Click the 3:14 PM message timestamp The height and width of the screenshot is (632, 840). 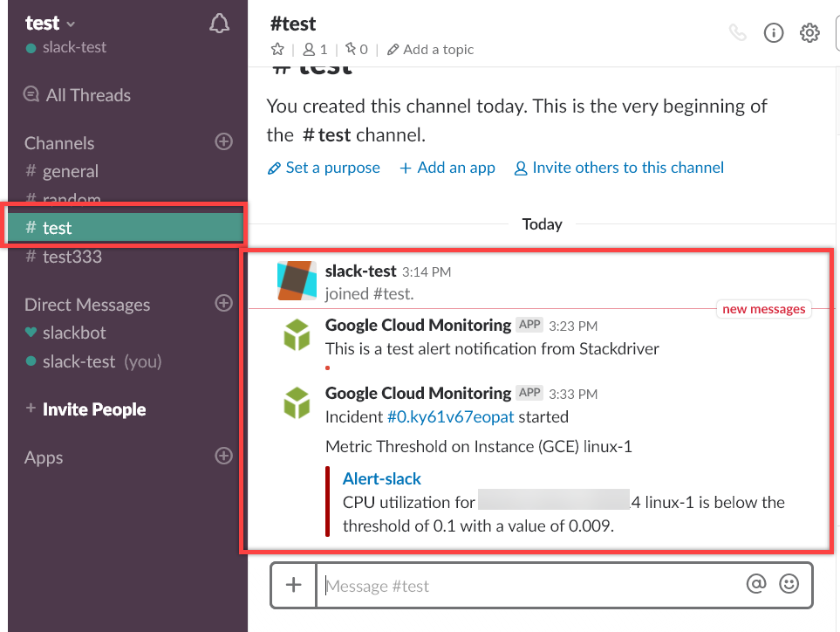[427, 272]
